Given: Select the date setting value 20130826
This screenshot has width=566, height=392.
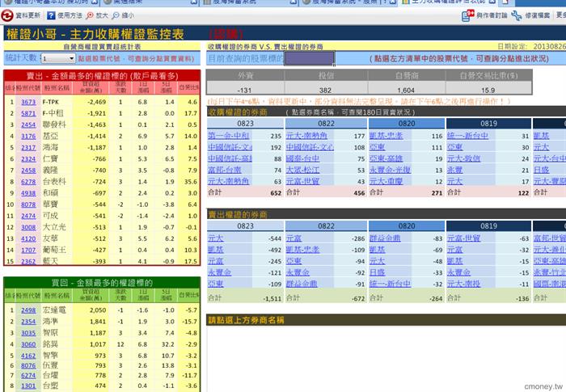Looking at the screenshot, I should (x=549, y=47).
